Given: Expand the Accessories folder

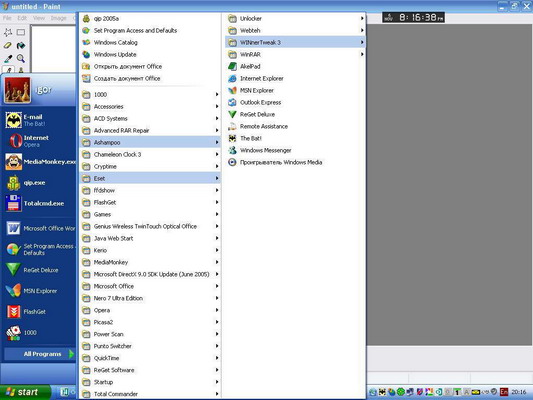Looking at the screenshot, I should tap(150, 106).
